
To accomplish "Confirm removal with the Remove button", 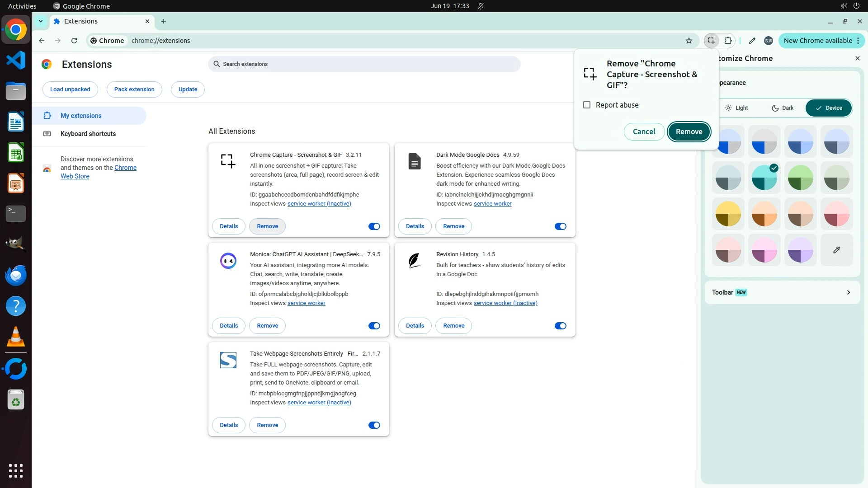I will coord(689,131).
